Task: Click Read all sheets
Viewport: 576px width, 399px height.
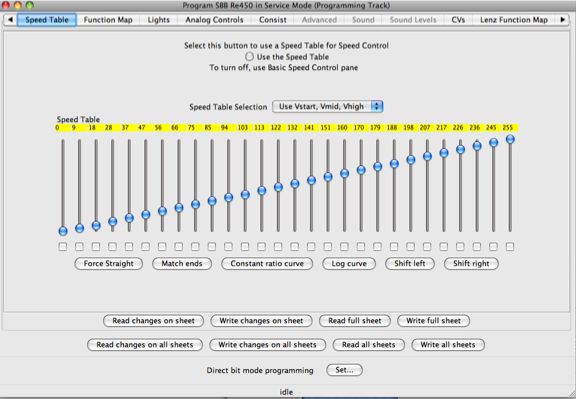Action: pyautogui.click(x=368, y=345)
